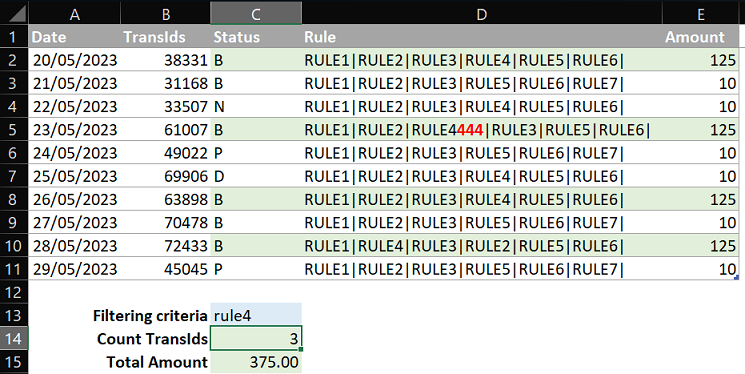
Task: Select date cell 23/05/2023
Action: click(x=74, y=130)
